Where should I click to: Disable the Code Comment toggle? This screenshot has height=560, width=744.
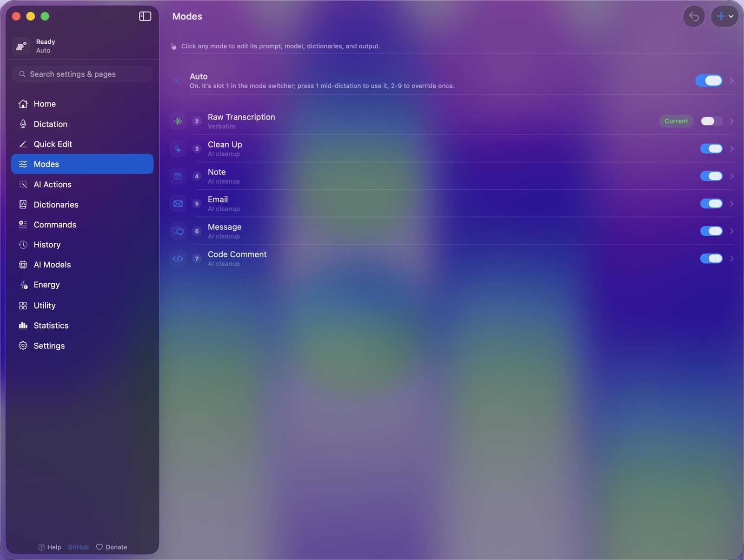tap(711, 259)
